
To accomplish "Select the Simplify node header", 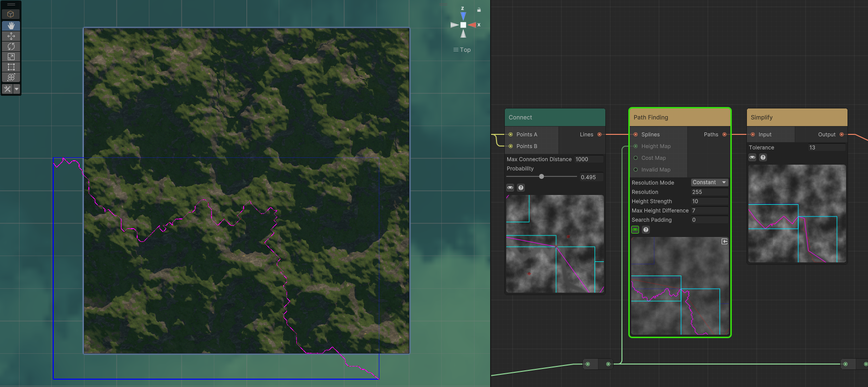I will click(x=797, y=117).
